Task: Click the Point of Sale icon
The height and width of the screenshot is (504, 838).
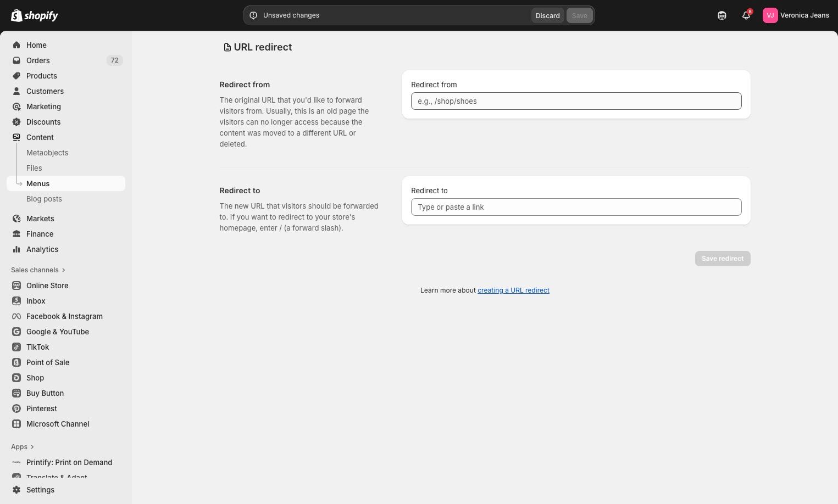Action: click(16, 362)
